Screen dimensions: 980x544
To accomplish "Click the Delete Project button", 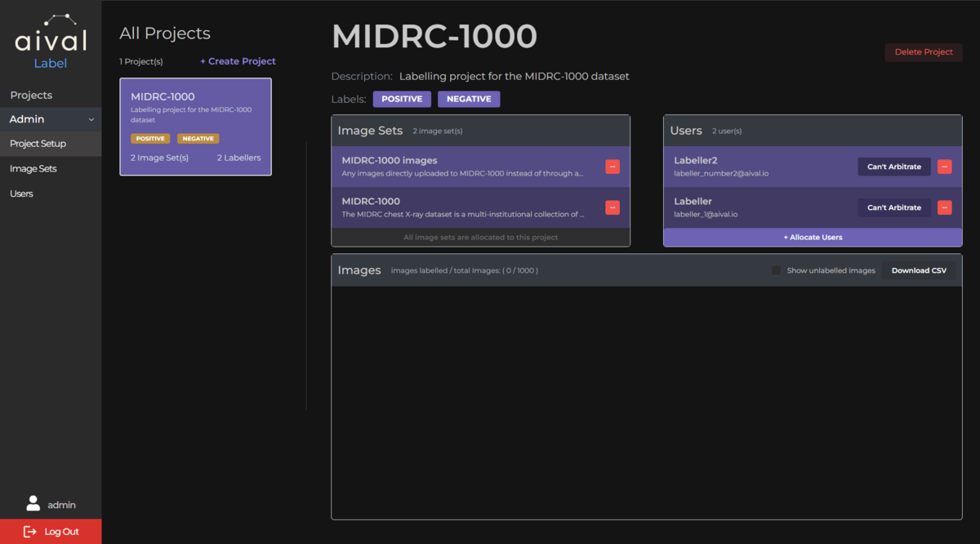I will (x=923, y=51).
